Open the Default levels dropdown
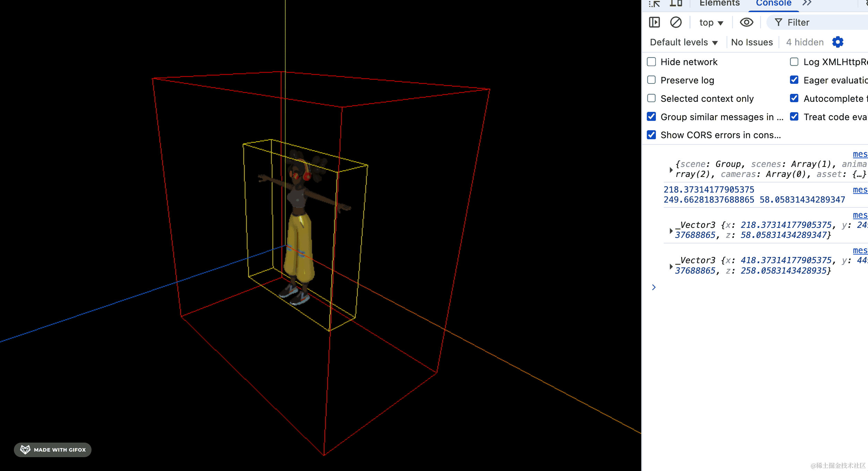This screenshot has height=471, width=868. click(684, 42)
